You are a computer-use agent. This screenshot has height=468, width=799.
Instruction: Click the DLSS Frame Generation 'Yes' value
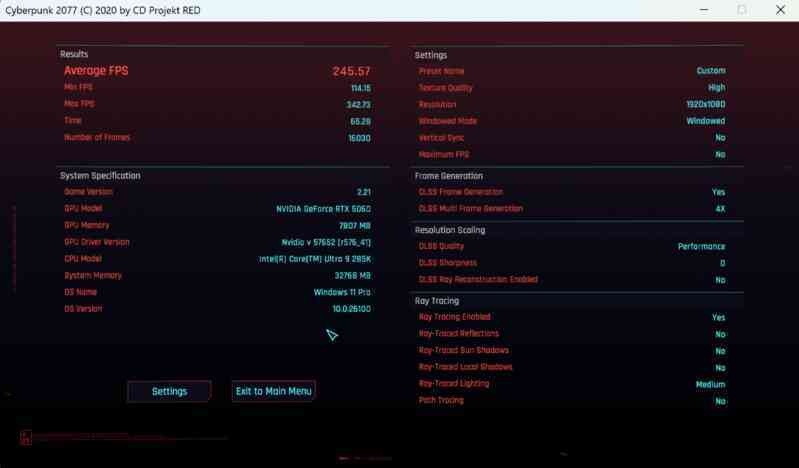point(718,192)
